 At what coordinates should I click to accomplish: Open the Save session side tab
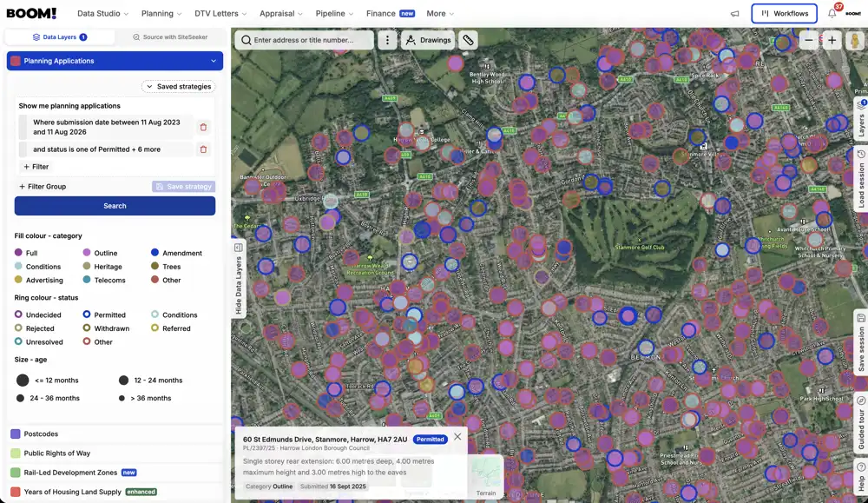point(861,341)
